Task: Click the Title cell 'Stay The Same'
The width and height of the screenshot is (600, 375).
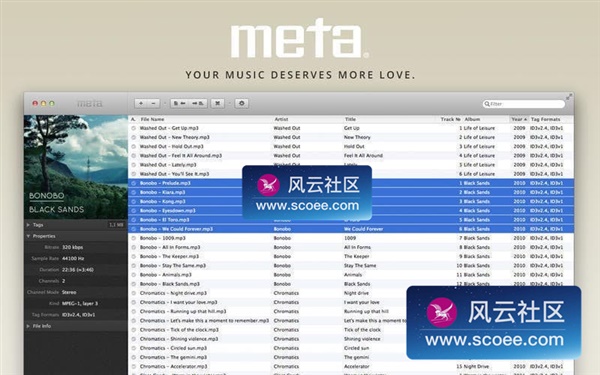Action: point(360,266)
